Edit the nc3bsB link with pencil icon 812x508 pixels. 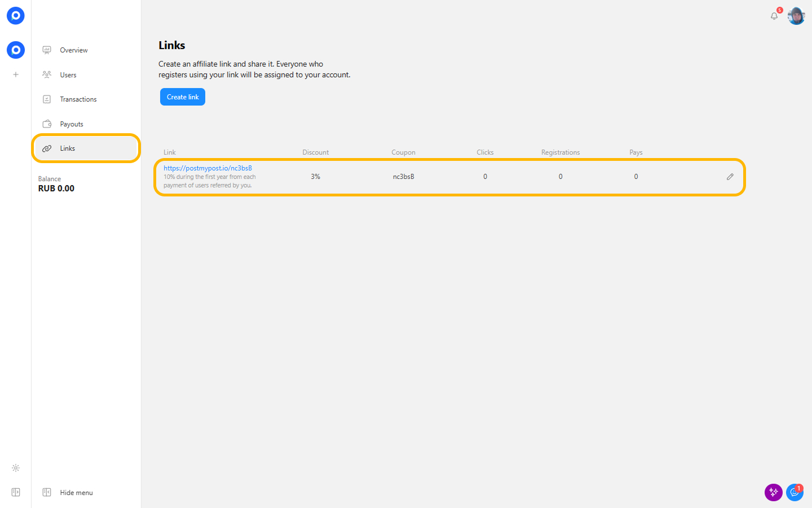[x=730, y=177]
